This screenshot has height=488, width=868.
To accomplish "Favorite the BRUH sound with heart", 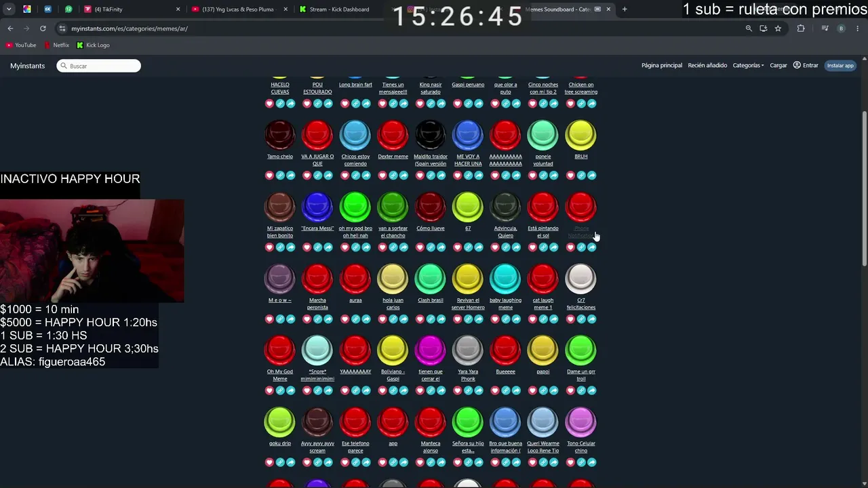I will coord(570,176).
